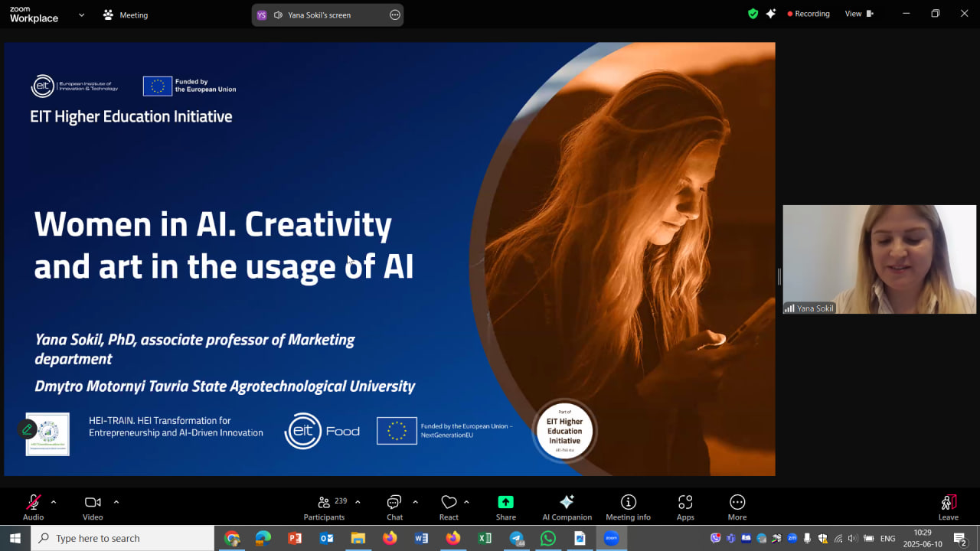Click the pencil annotate icon on slide
The image size is (980, 551).
pyautogui.click(x=28, y=429)
